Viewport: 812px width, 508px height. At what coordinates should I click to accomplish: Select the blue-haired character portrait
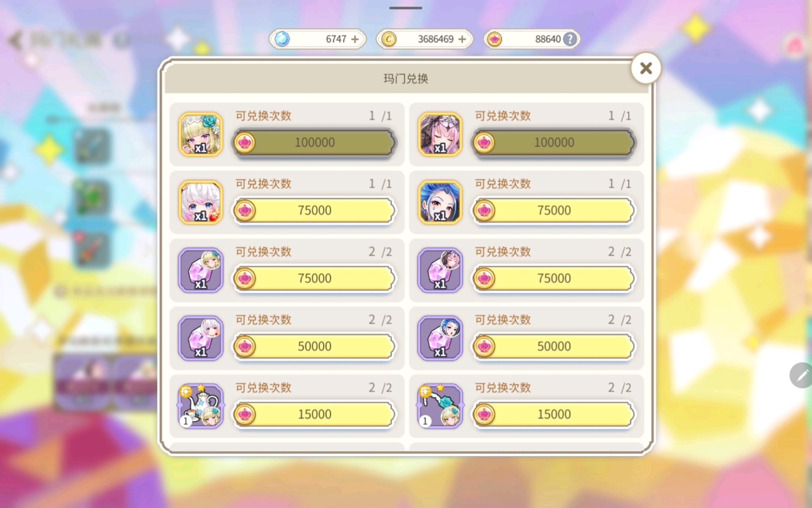440,202
